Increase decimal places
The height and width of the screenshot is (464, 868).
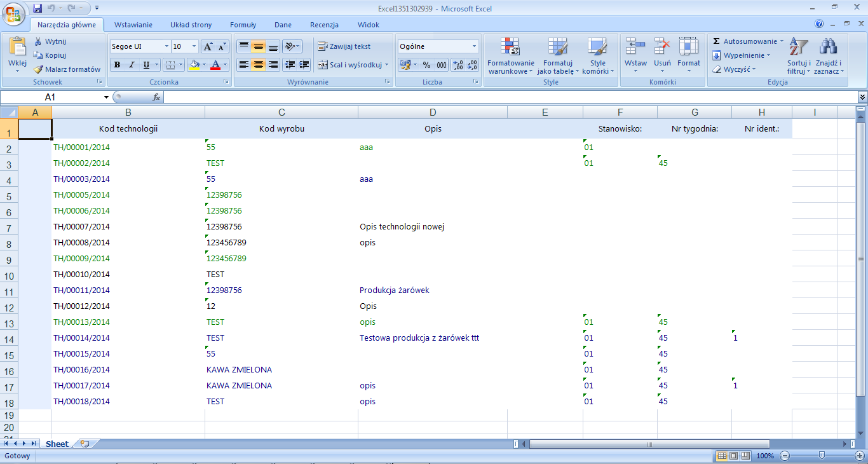point(458,65)
